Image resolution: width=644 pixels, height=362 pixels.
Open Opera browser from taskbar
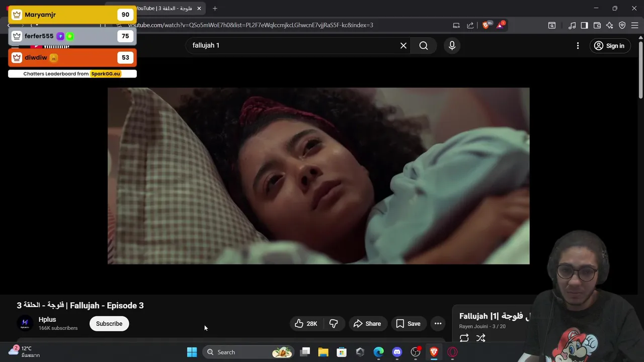tap(452, 352)
